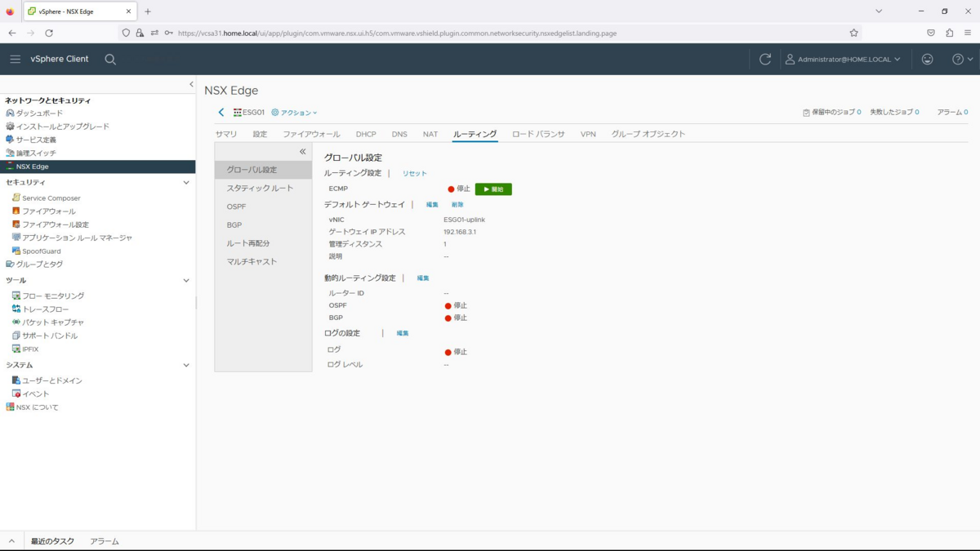Viewport: 980px width, 551px height.
Task: Collapse the left navigation sidebar
Action: point(191,84)
